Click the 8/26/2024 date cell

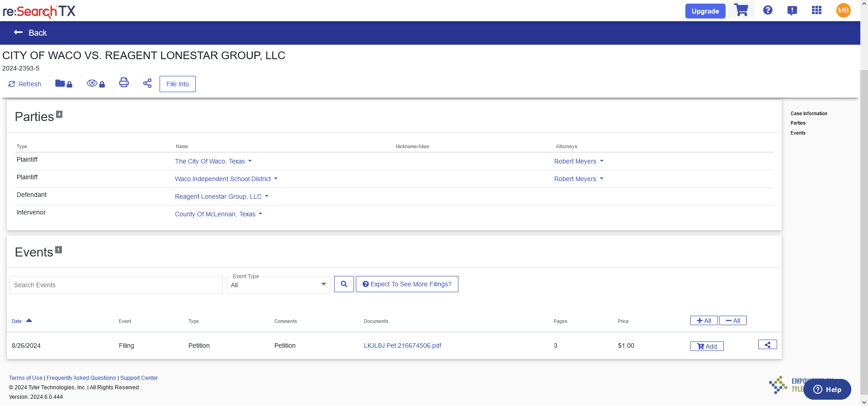pyautogui.click(x=26, y=345)
